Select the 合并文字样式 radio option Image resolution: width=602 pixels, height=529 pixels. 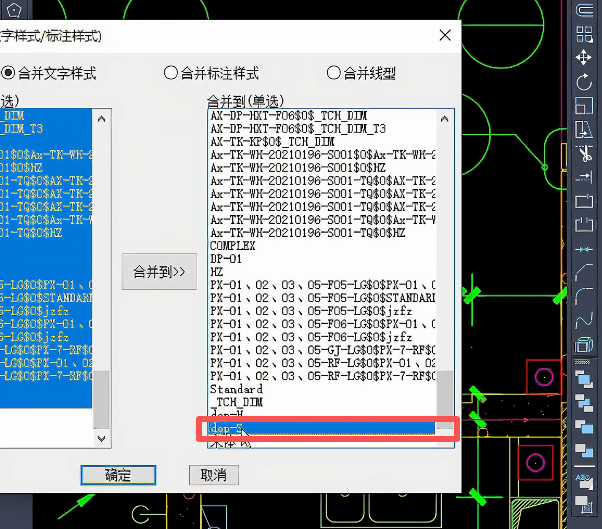9,72
